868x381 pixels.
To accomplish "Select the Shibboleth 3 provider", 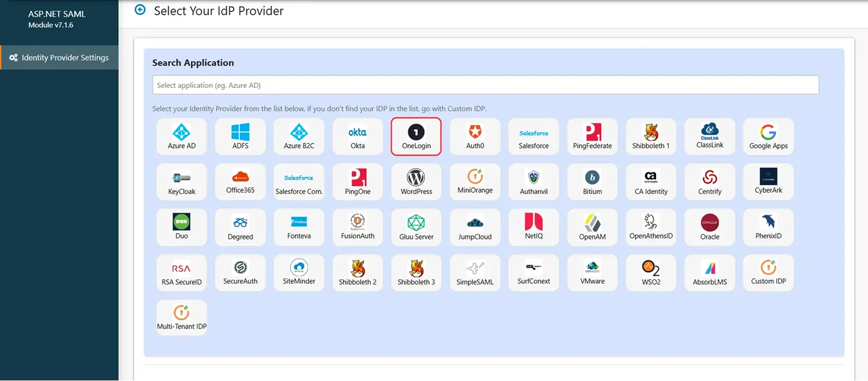I will tap(416, 273).
